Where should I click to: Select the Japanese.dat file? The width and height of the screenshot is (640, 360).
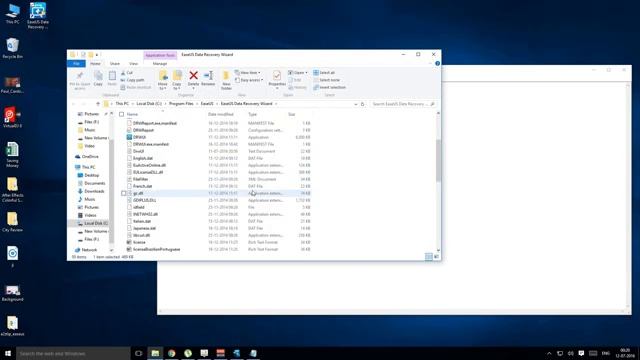144,229
